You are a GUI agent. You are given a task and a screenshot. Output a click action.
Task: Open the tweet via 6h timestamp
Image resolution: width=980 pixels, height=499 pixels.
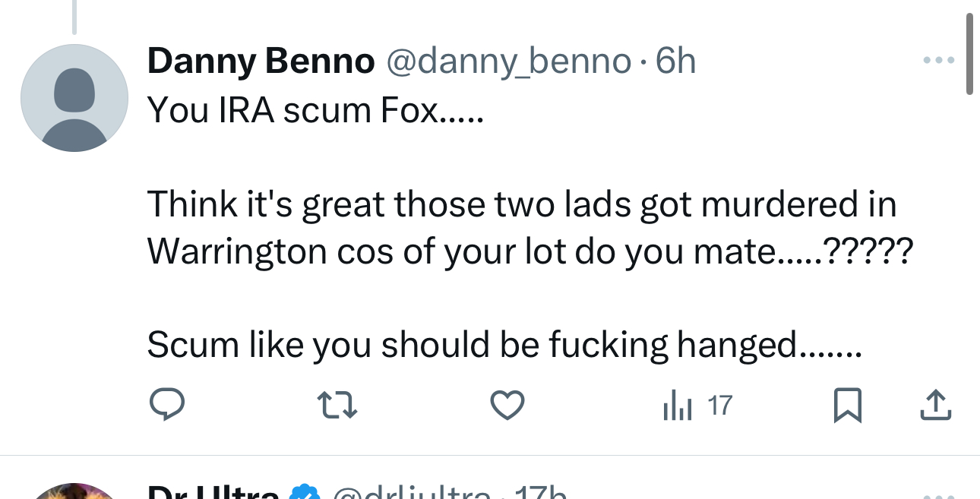676,62
